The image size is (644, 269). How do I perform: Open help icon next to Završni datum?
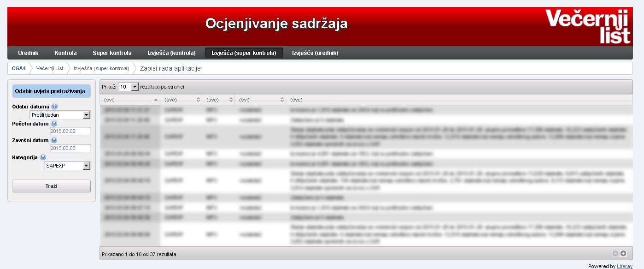tap(54, 140)
